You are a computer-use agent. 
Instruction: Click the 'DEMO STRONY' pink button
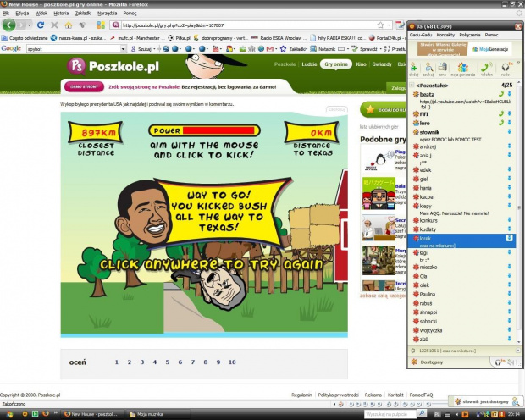84,86
